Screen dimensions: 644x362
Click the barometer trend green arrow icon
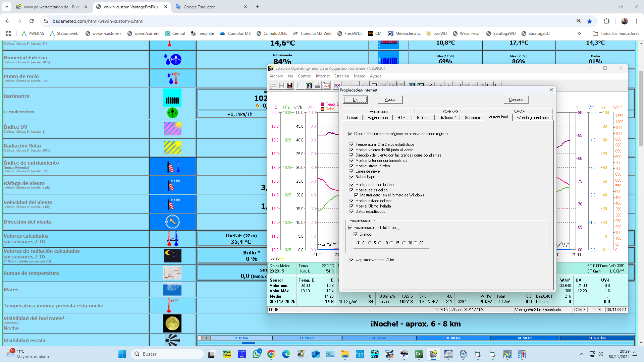point(172,113)
